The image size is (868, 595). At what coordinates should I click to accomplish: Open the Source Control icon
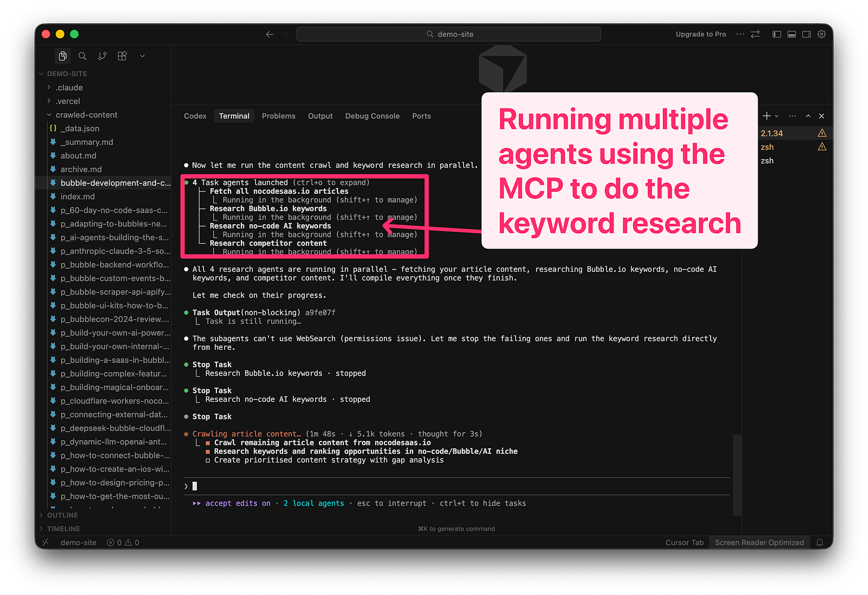(103, 56)
